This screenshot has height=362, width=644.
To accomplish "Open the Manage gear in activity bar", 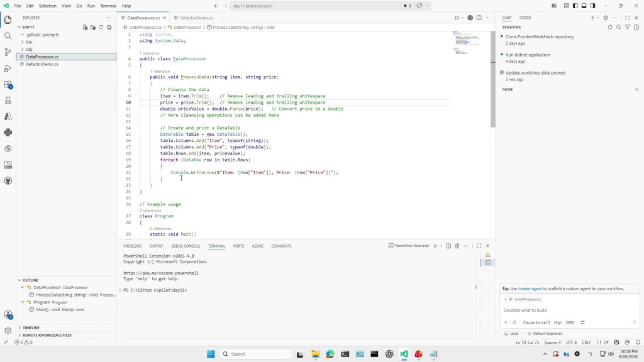I will [x=8, y=331].
